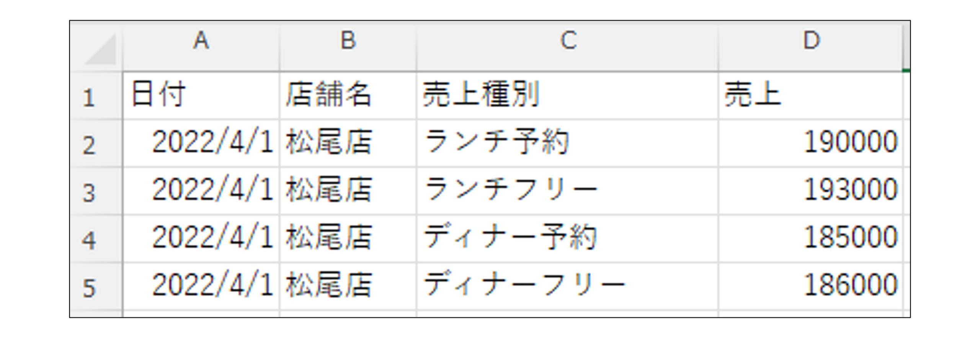Select column A header

click(x=201, y=47)
